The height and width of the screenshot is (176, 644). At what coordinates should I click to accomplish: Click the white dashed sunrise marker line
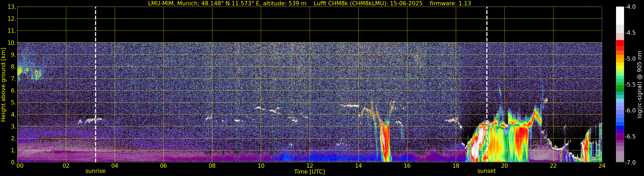coord(95,85)
